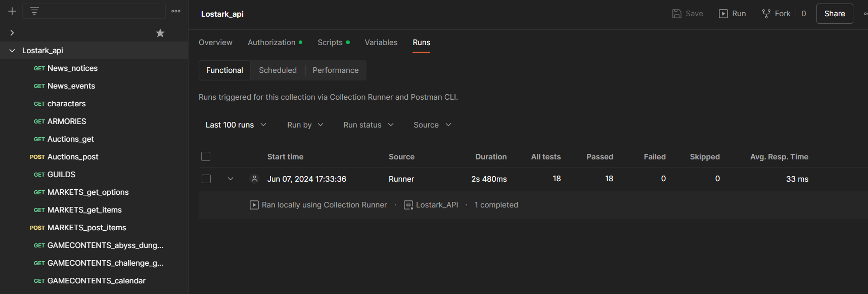
Task: Select the Functional runs tab
Action: 224,70
